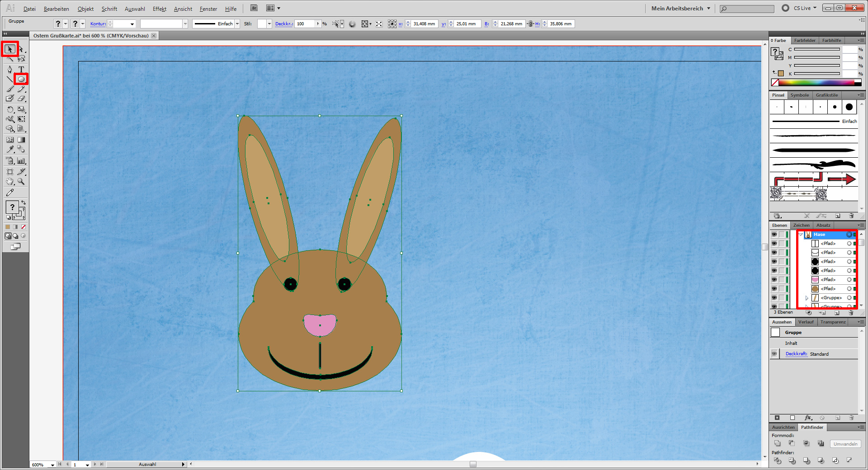The width and height of the screenshot is (868, 470).
Task: Collapse the Hase layer tree
Action: click(801, 235)
